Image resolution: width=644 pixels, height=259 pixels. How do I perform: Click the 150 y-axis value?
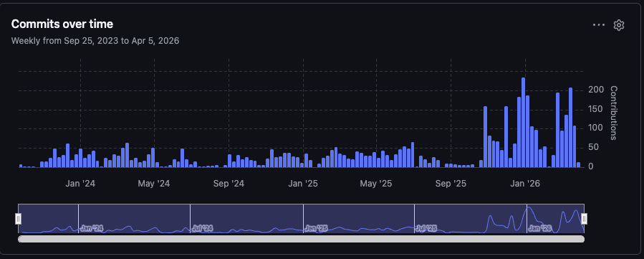click(595, 109)
